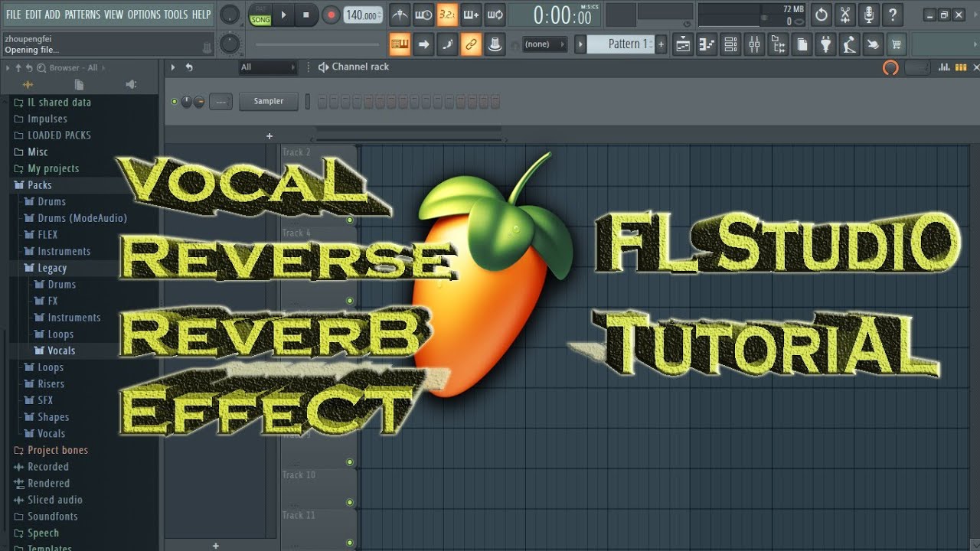The width and height of the screenshot is (980, 551).
Task: Select the browser files tab icon
Action: pyautogui.click(x=80, y=84)
